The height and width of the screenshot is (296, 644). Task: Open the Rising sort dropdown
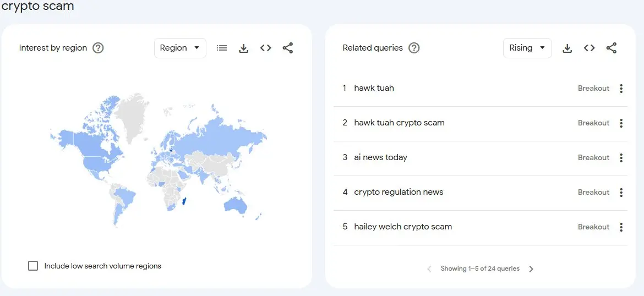tap(527, 48)
